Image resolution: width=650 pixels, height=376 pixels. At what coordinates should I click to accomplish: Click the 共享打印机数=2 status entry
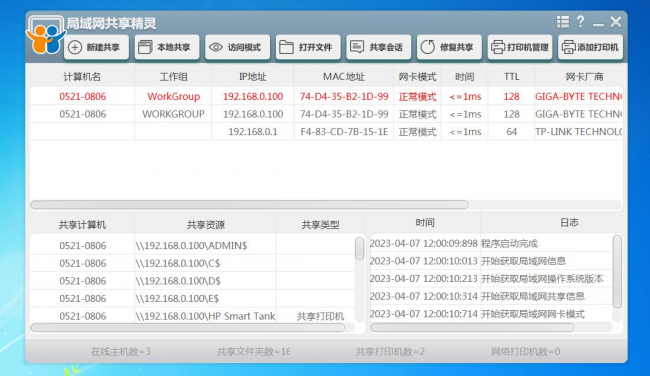390,352
